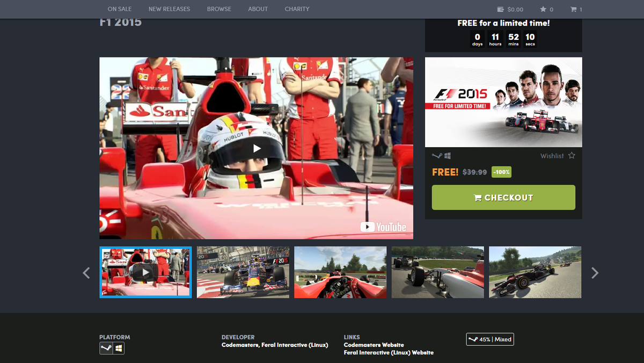Image resolution: width=644 pixels, height=363 pixels.
Task: Open the shopping cart icon in header
Action: tap(576, 9)
